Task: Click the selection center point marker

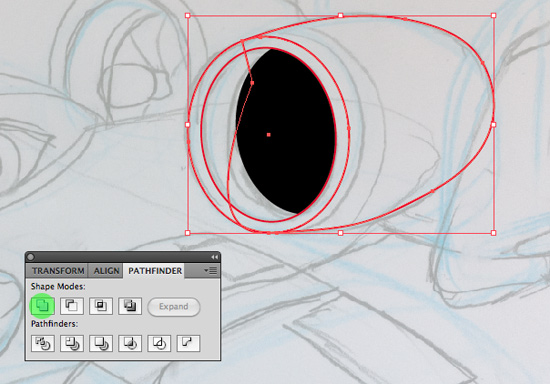Action: pyautogui.click(x=269, y=135)
